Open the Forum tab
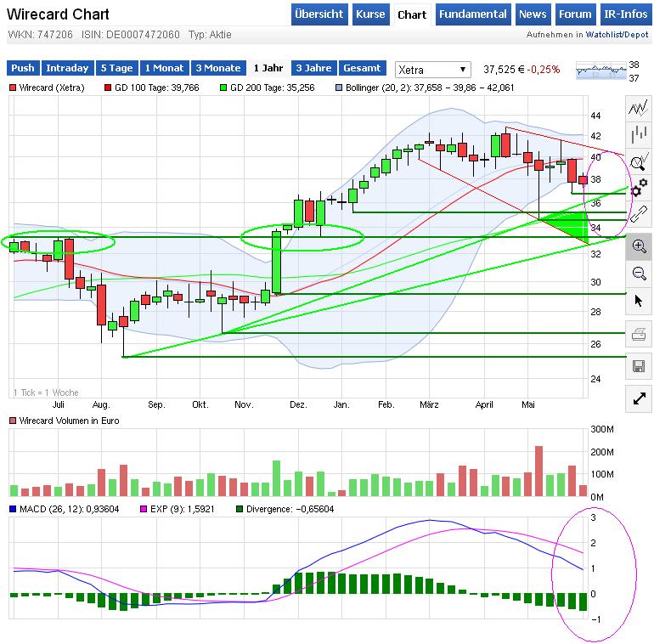 (x=575, y=14)
